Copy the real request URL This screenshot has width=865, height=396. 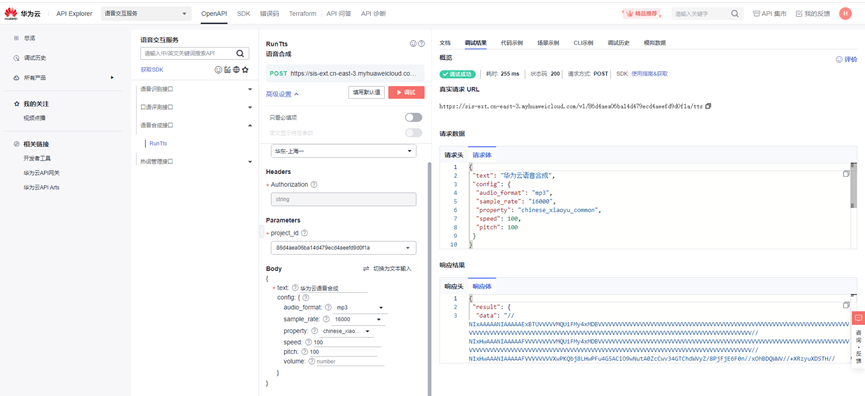tap(708, 106)
